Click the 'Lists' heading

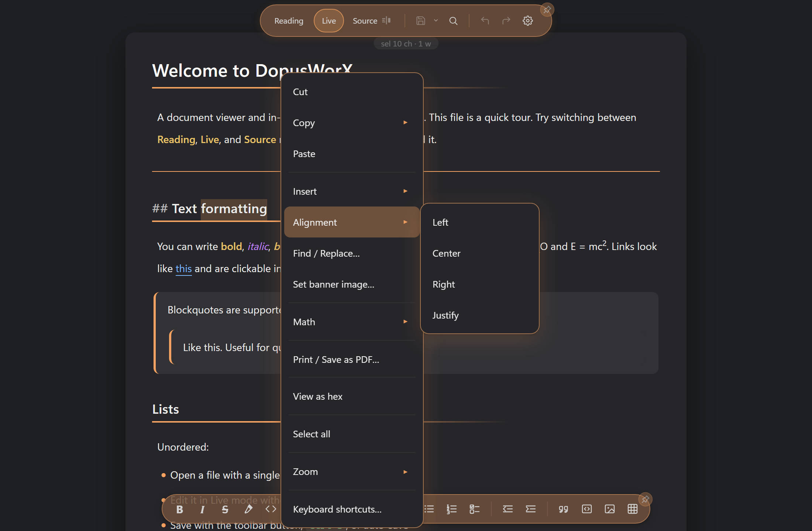[x=165, y=409]
